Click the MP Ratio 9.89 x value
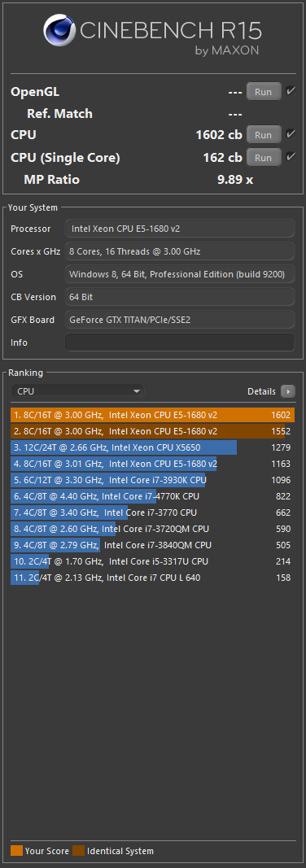Viewport: 306px width, 868px height. click(x=235, y=180)
